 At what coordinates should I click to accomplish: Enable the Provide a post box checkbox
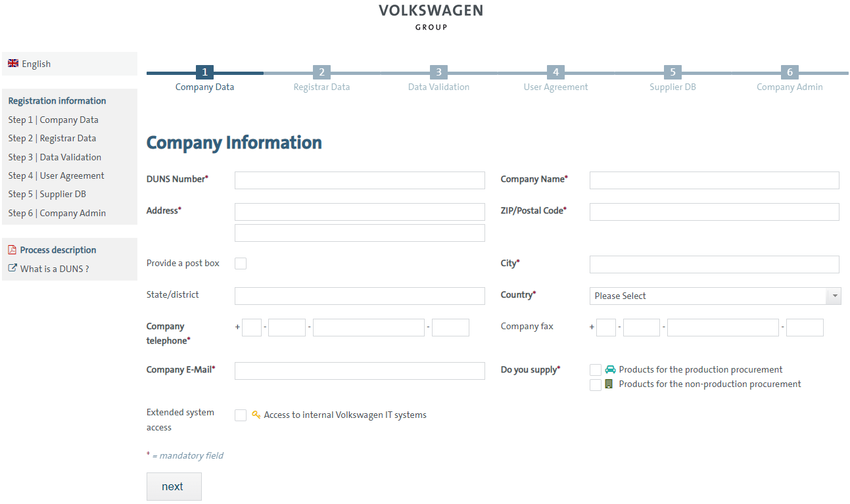click(241, 263)
